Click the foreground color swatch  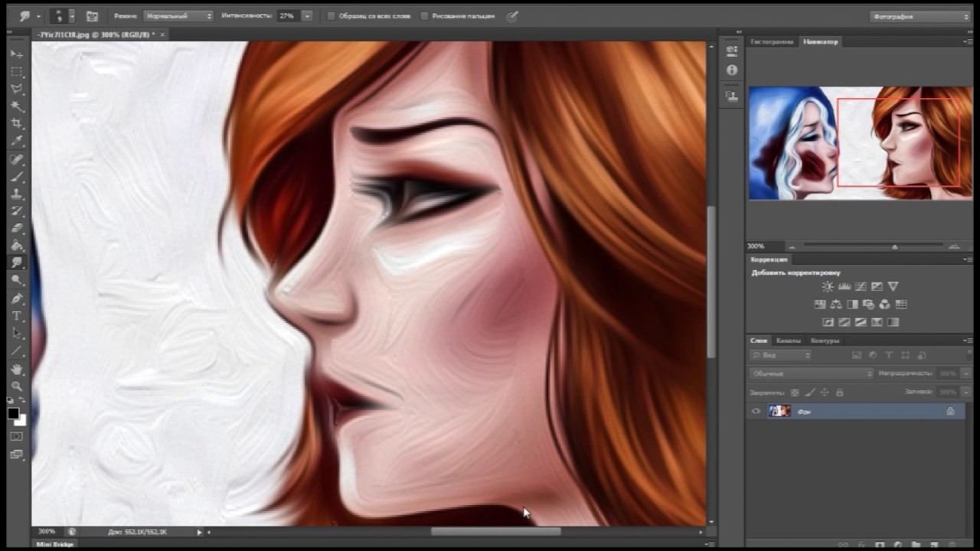click(x=14, y=414)
